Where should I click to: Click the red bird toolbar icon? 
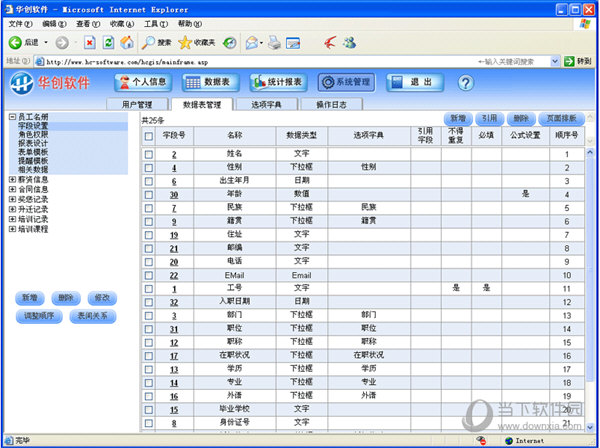click(330, 42)
